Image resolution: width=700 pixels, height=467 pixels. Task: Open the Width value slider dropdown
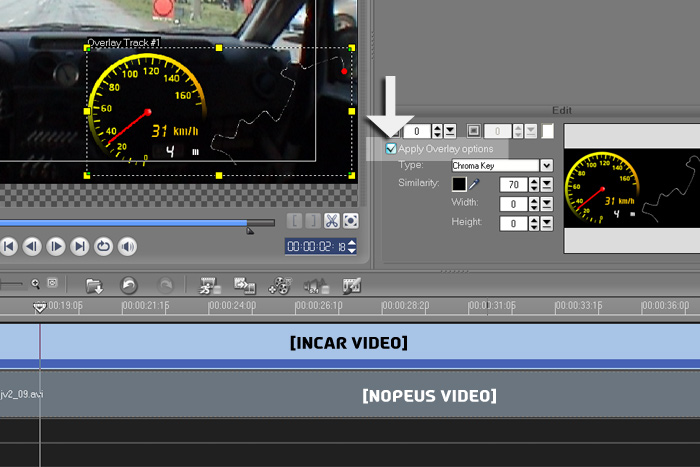click(x=547, y=204)
